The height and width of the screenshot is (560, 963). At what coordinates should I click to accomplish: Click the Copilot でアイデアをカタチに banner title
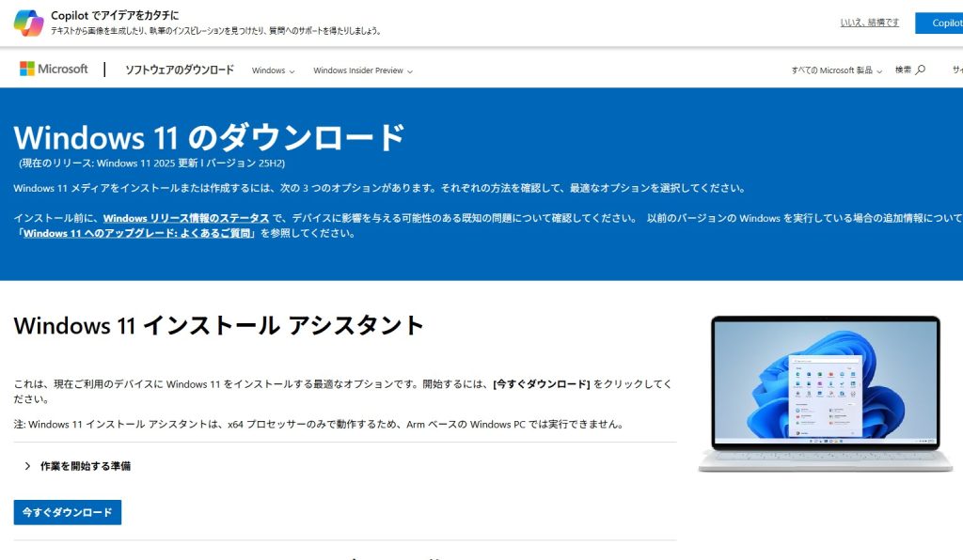[x=115, y=15]
